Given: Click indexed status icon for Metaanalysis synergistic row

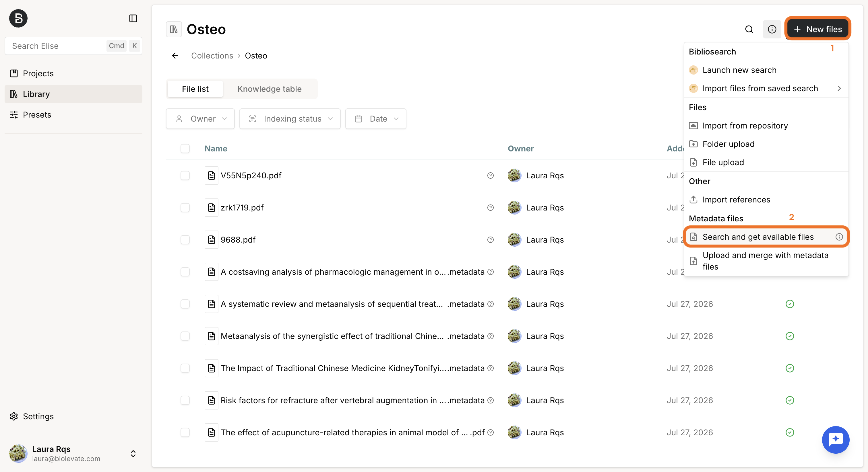Looking at the screenshot, I should coord(789,336).
